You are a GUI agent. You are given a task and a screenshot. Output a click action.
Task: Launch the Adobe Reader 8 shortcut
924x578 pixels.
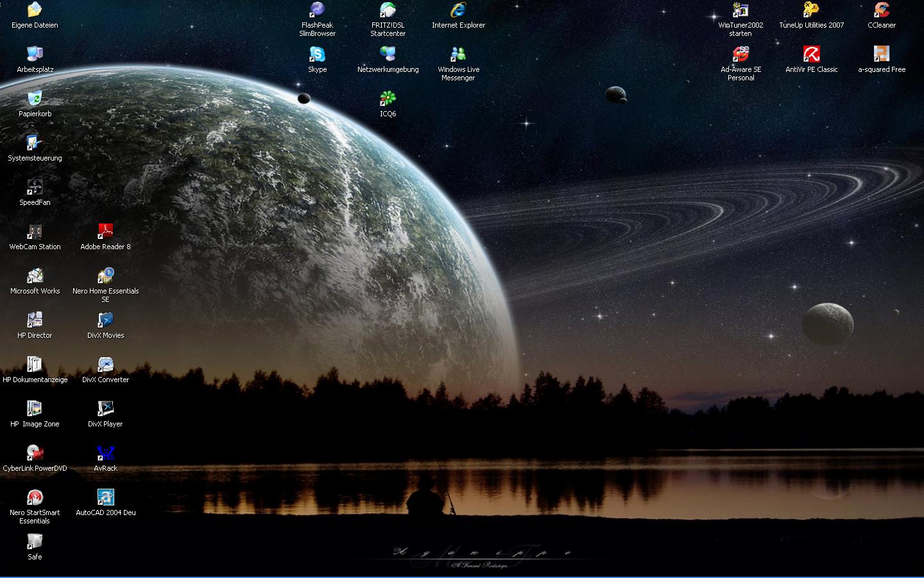point(105,231)
